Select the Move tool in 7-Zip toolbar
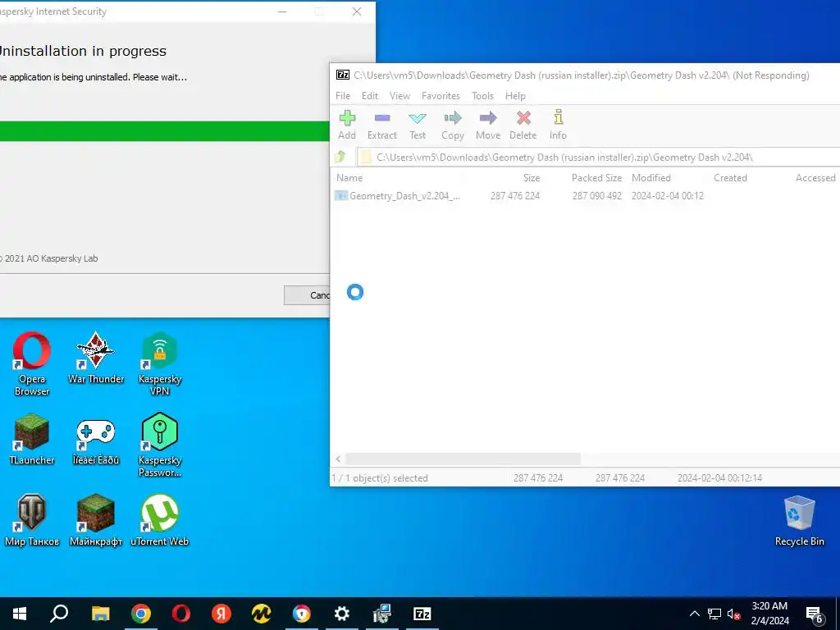This screenshot has width=840, height=630. 488,125
